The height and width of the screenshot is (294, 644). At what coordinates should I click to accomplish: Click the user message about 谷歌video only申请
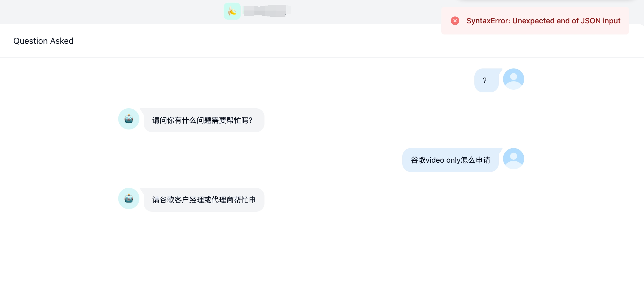450,160
